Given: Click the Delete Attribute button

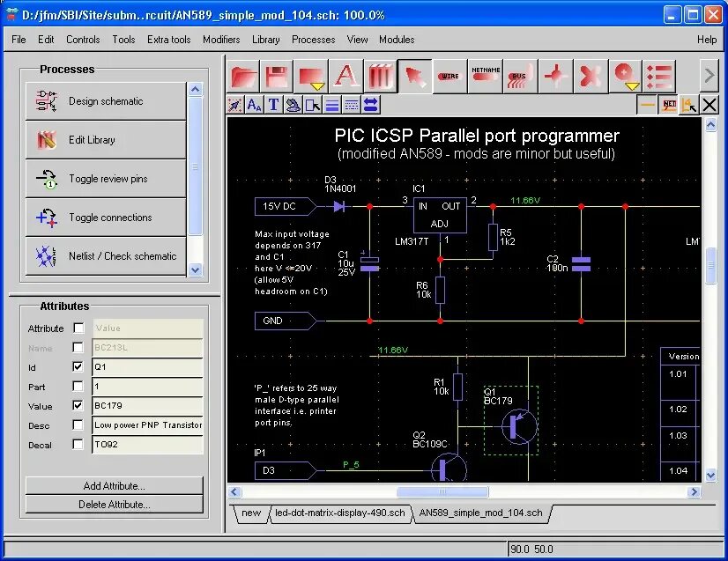Looking at the screenshot, I should point(115,505).
